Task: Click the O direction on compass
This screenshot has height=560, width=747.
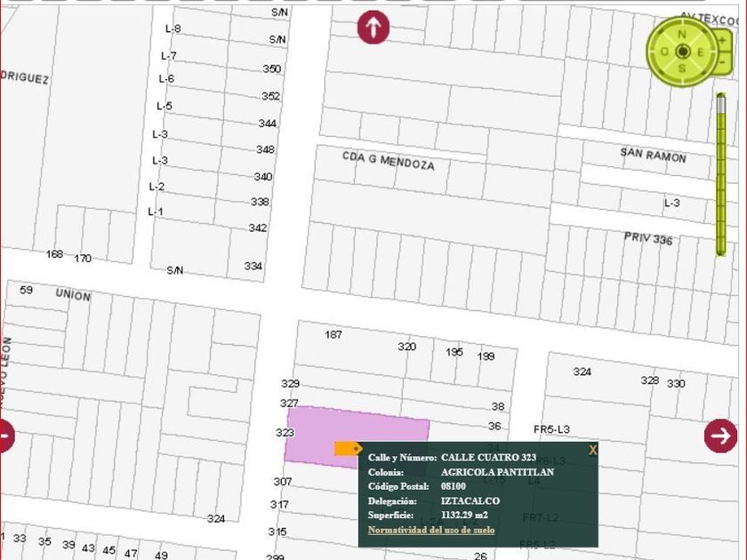Action: pyautogui.click(x=665, y=52)
